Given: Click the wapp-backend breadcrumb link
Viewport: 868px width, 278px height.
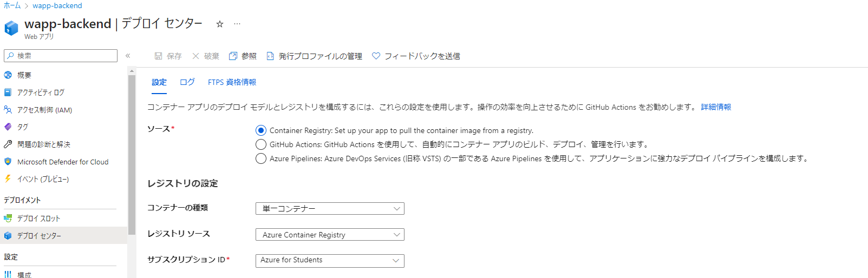Looking at the screenshot, I should click(x=57, y=5).
